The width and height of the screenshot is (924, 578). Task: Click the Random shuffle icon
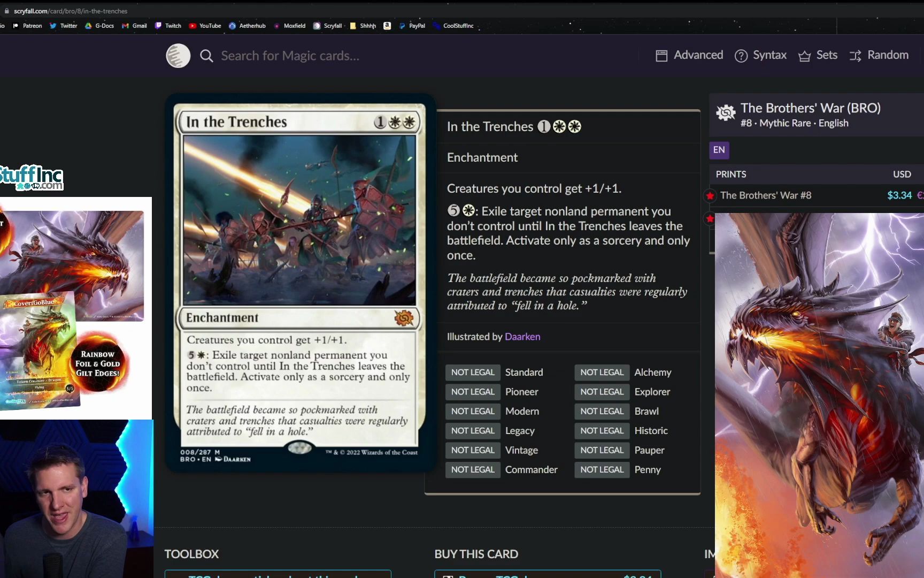[856, 56]
